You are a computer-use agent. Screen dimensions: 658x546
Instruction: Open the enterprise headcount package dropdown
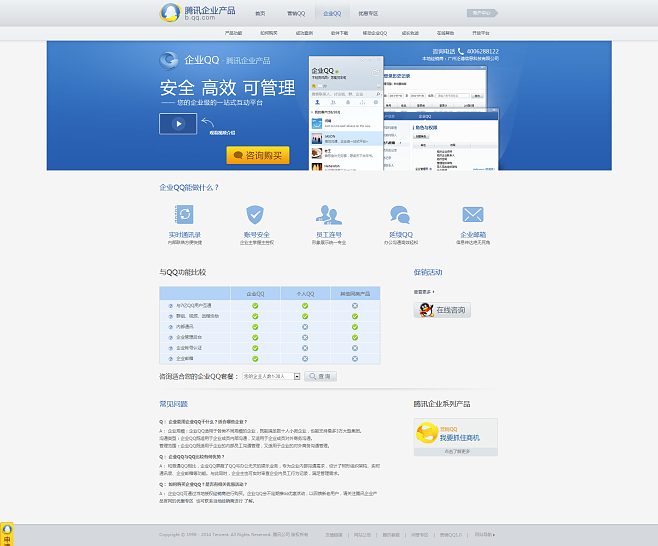271,376
